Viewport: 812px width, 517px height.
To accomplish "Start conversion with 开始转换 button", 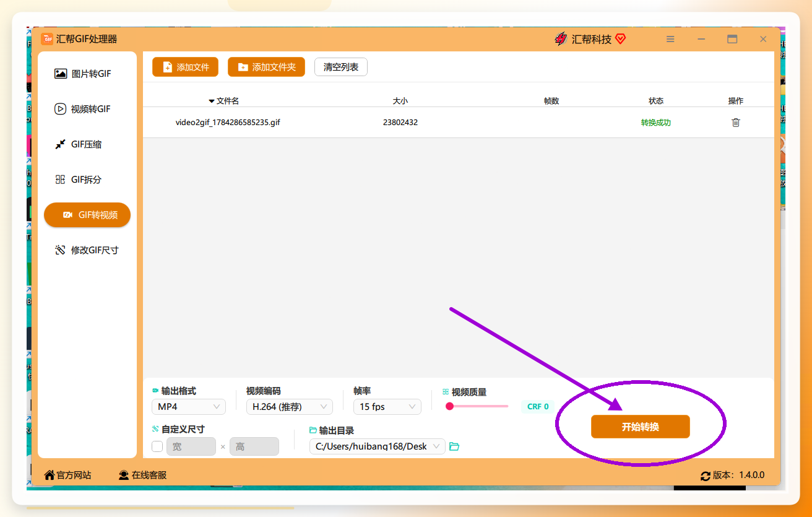I will click(x=641, y=427).
